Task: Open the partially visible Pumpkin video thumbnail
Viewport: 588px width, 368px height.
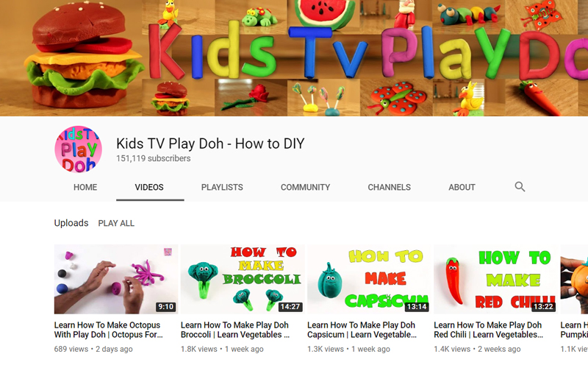Action: pyautogui.click(x=574, y=279)
